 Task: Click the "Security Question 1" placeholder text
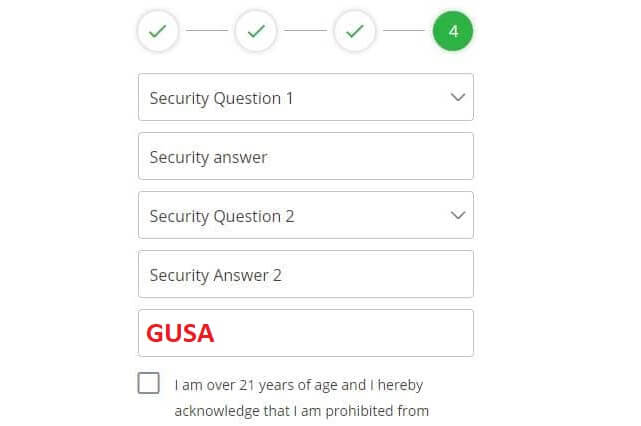221,98
